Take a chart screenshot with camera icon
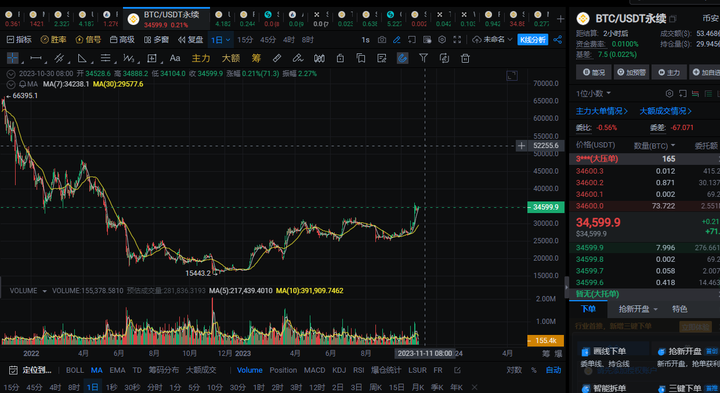720x393 pixels. click(382, 40)
